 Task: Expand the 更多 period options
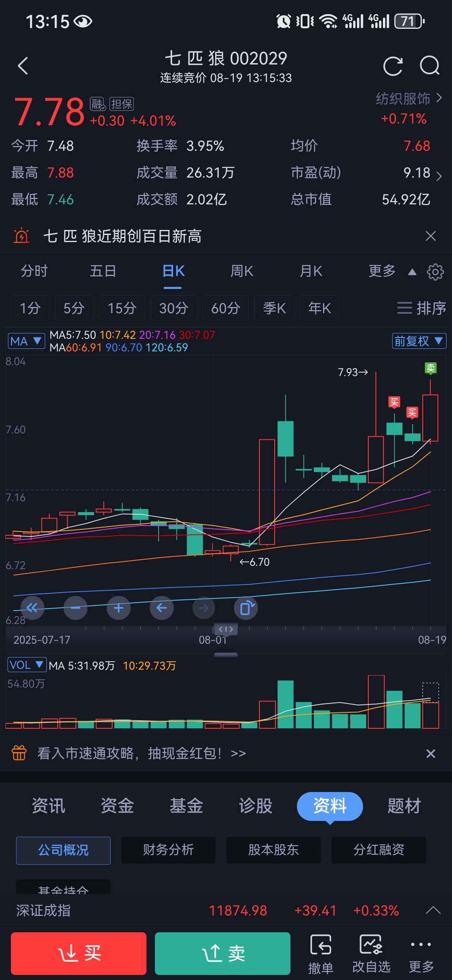tap(392, 271)
